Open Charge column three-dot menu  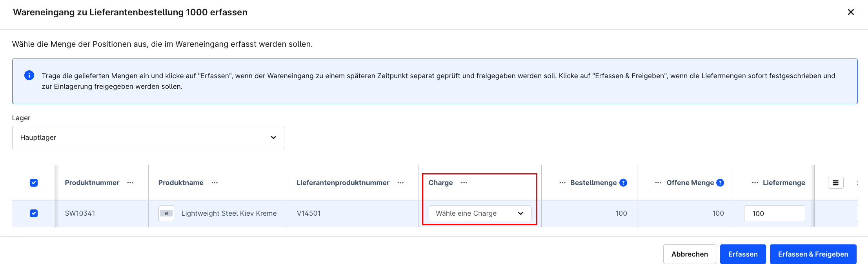tap(464, 183)
